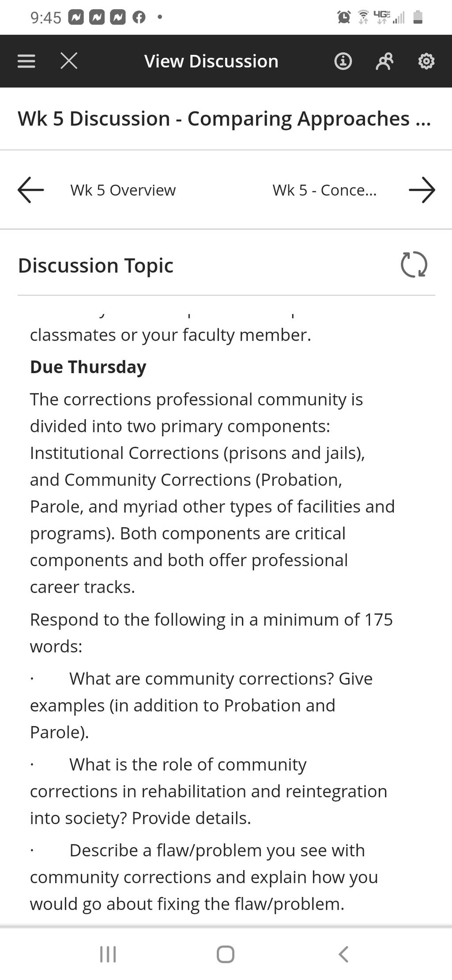The height and width of the screenshot is (980, 452).
Task: Go back with the left arrow
Action: click(x=30, y=190)
